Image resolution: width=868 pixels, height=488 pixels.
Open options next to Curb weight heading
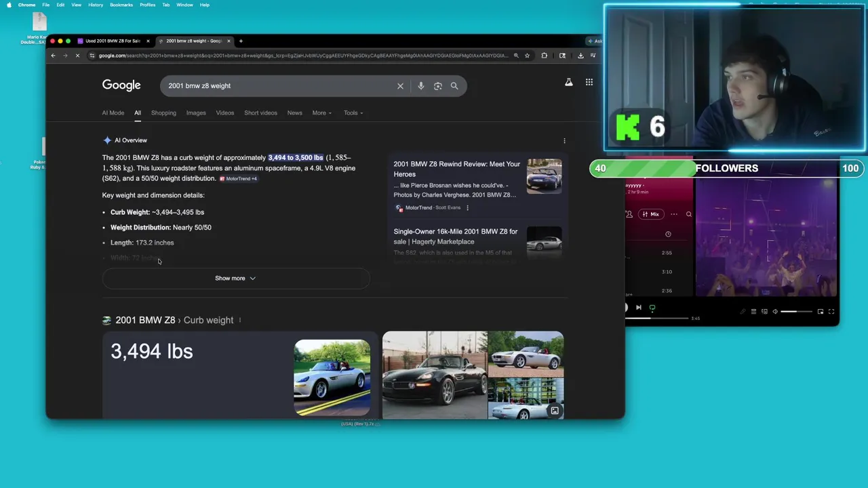[x=239, y=320]
